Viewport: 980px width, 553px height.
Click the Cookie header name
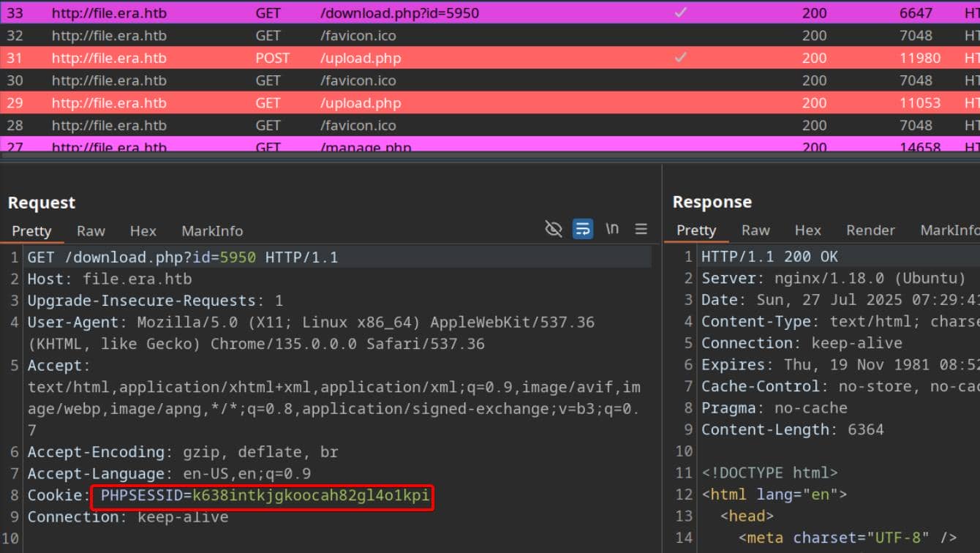59,495
